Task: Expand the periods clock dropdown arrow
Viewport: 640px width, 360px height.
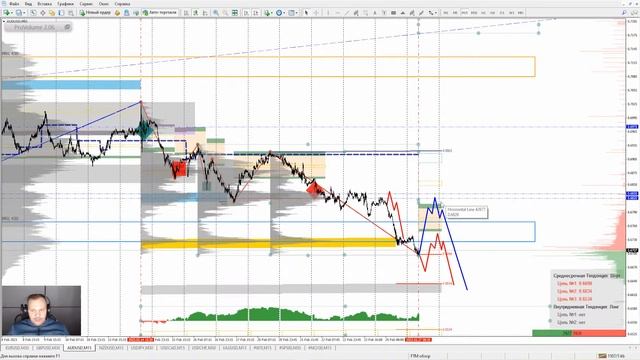Action: [x=284, y=13]
